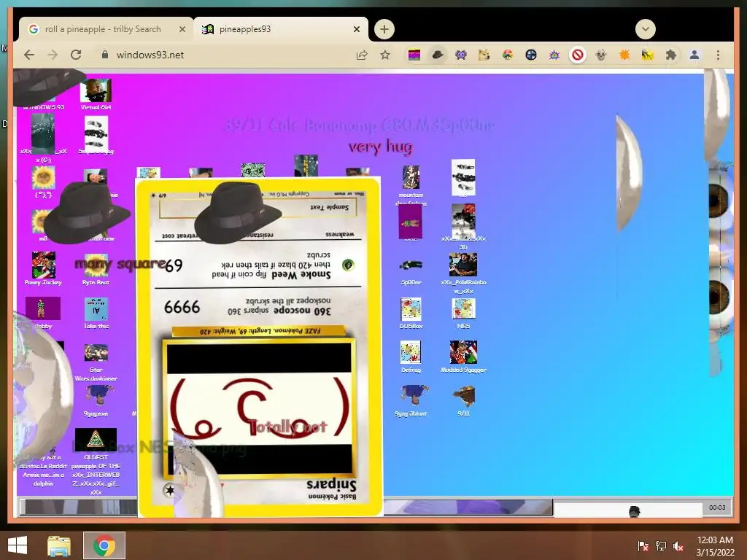This screenshot has height=560, width=747.
Task: Open the Virtual Girl desktop icon
Action: tap(96, 94)
